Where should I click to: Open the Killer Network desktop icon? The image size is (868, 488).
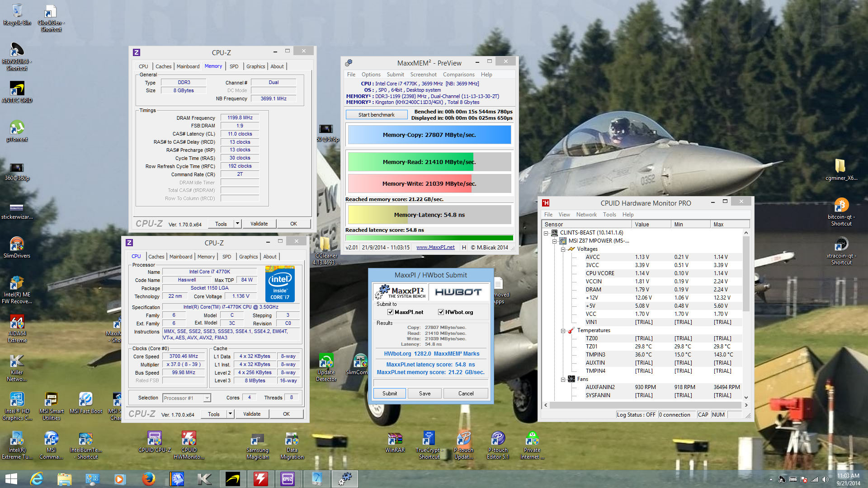[x=17, y=367]
